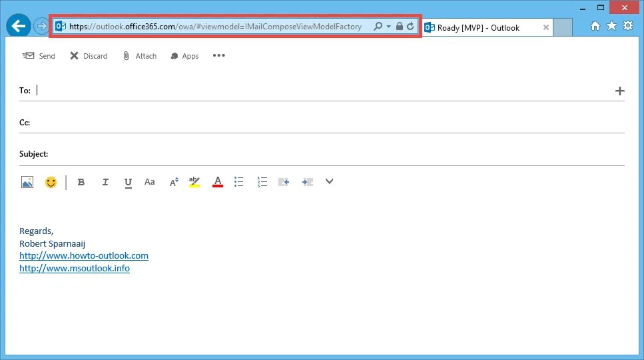This screenshot has width=644, height=360.
Task: Open the font size selector
Action: (174, 181)
